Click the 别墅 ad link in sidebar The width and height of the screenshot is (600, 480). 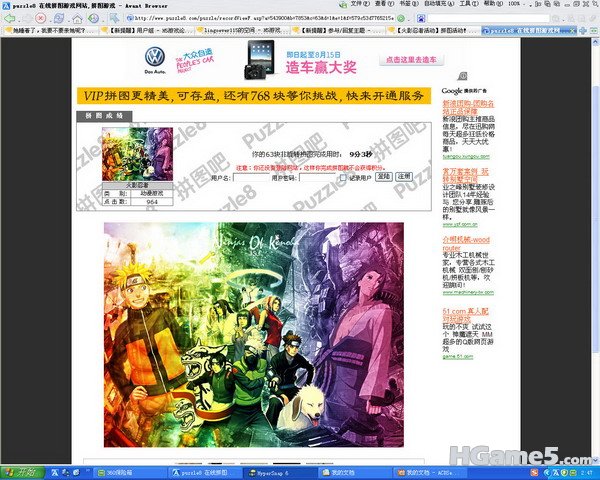coord(466,175)
